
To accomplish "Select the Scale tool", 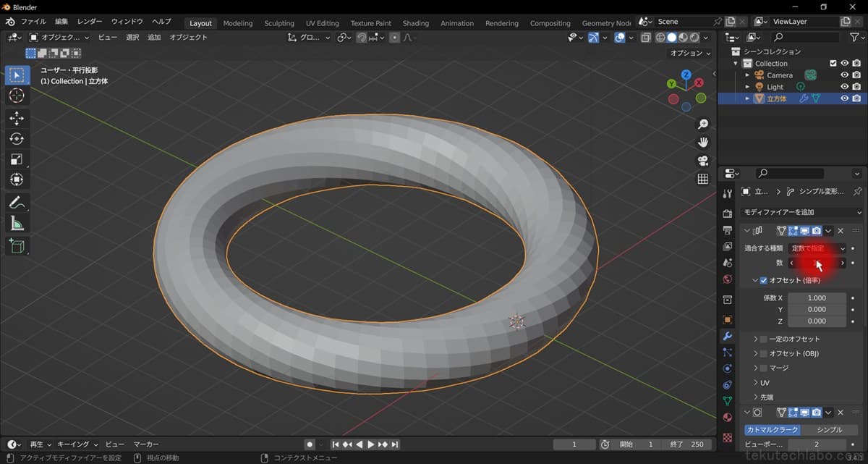I will (17, 159).
